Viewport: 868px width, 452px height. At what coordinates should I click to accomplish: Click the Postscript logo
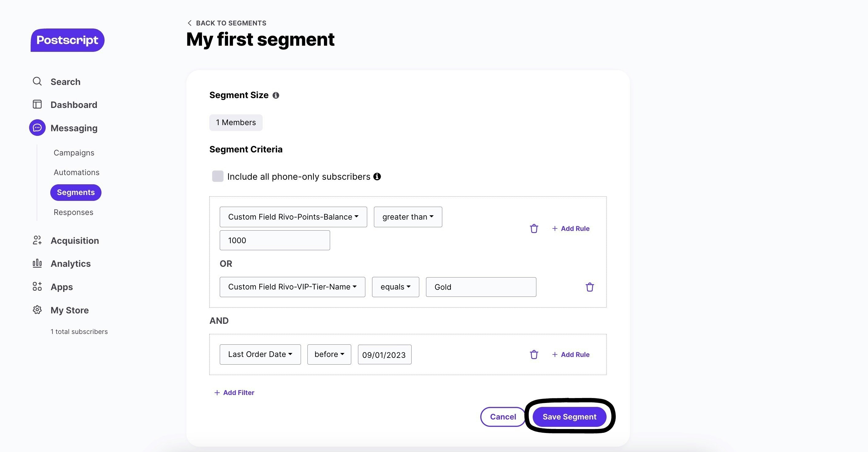tap(67, 40)
